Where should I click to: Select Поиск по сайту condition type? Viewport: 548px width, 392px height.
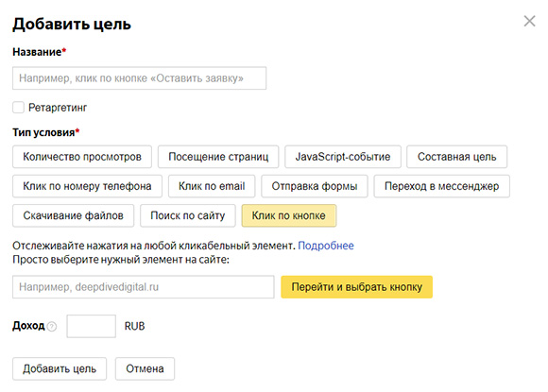pos(188,215)
